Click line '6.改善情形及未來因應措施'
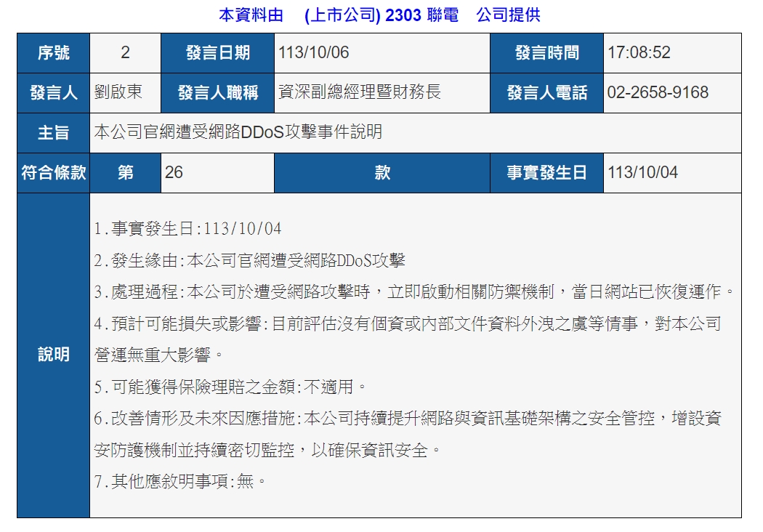 pyautogui.click(x=408, y=419)
